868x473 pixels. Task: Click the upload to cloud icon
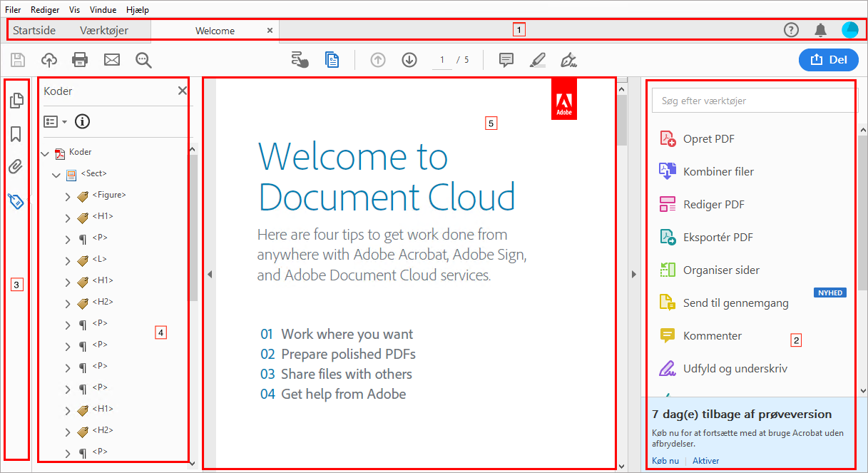coord(49,60)
